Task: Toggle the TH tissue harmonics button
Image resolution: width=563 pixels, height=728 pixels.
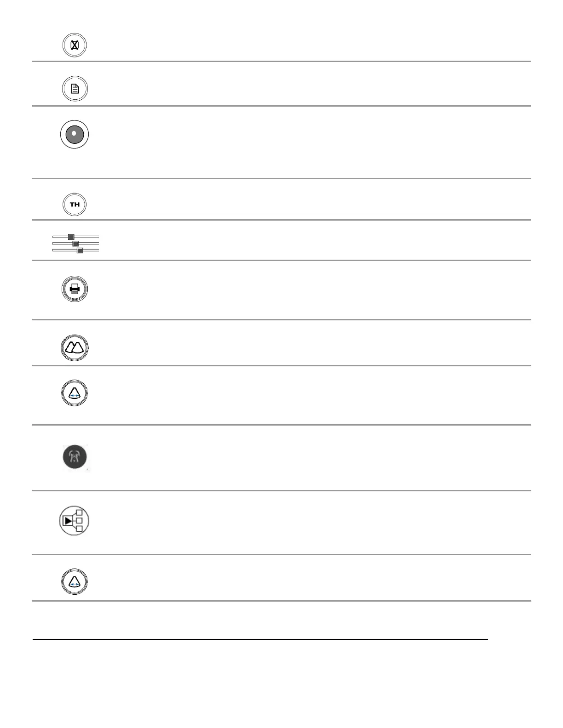Action: [x=75, y=205]
